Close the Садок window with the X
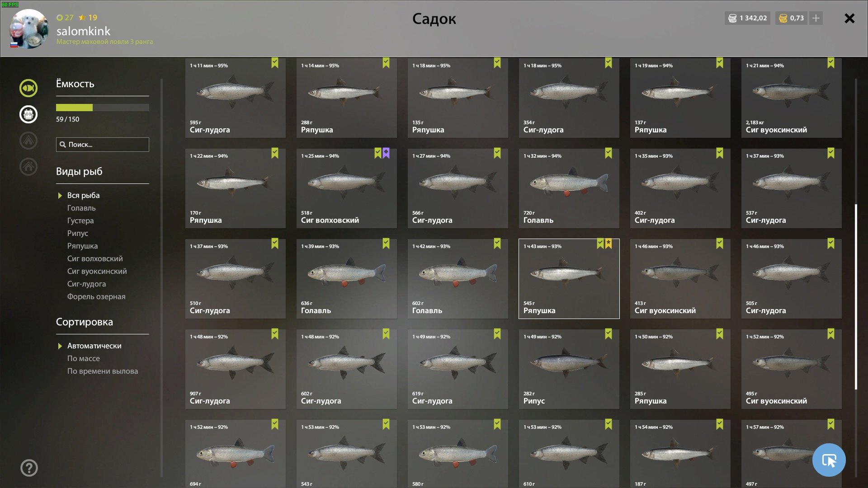Screen dimensions: 868x488 (x=849, y=18)
